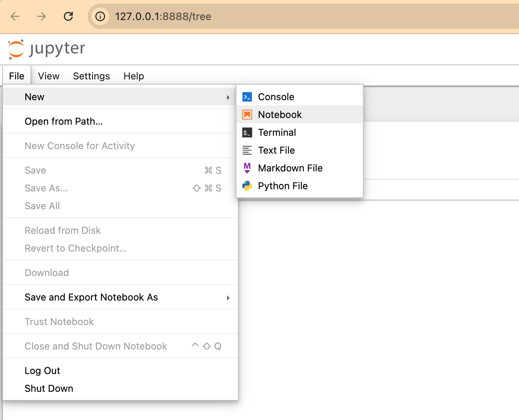This screenshot has height=420, width=519.
Task: Open the Help menu
Action: [x=134, y=76]
